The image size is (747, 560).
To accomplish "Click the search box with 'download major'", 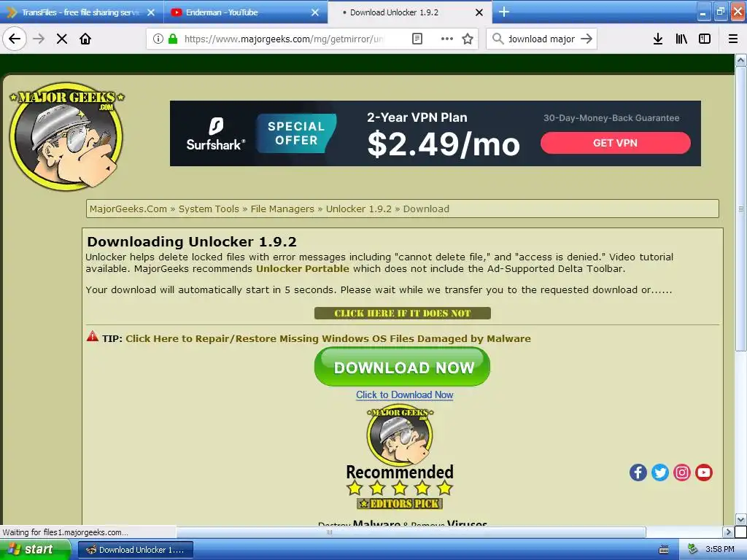I will [x=541, y=39].
